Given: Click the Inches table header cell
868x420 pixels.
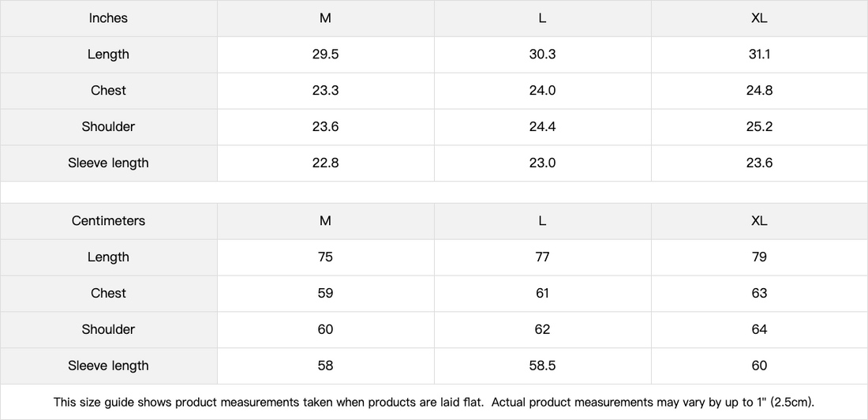Looking at the screenshot, I should point(108,18).
